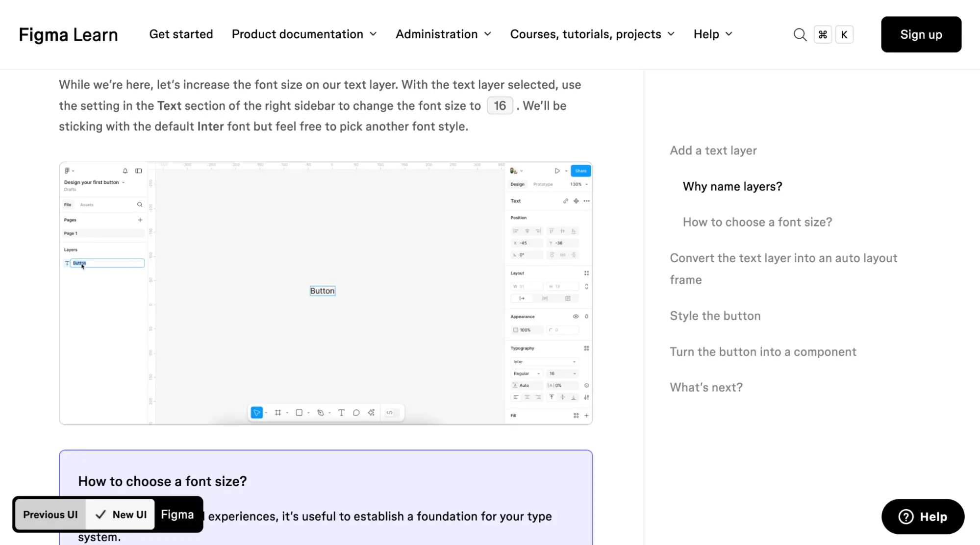The image size is (980, 545).
Task: Select Page 1 in the Pages list
Action: 103,233
